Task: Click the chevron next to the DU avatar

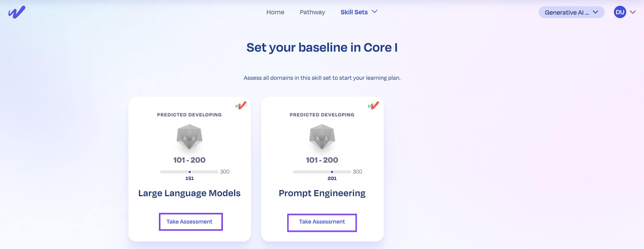Action: tap(633, 12)
